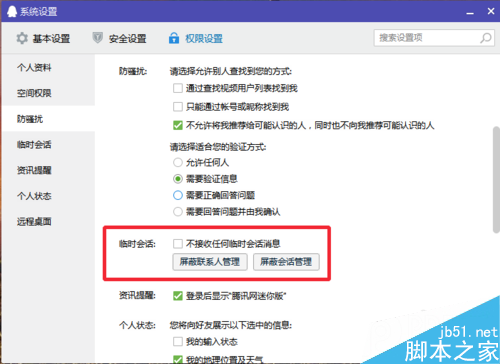Click the shield icon for 安全设置
Image resolution: width=500 pixels, height=364 pixels.
97,38
